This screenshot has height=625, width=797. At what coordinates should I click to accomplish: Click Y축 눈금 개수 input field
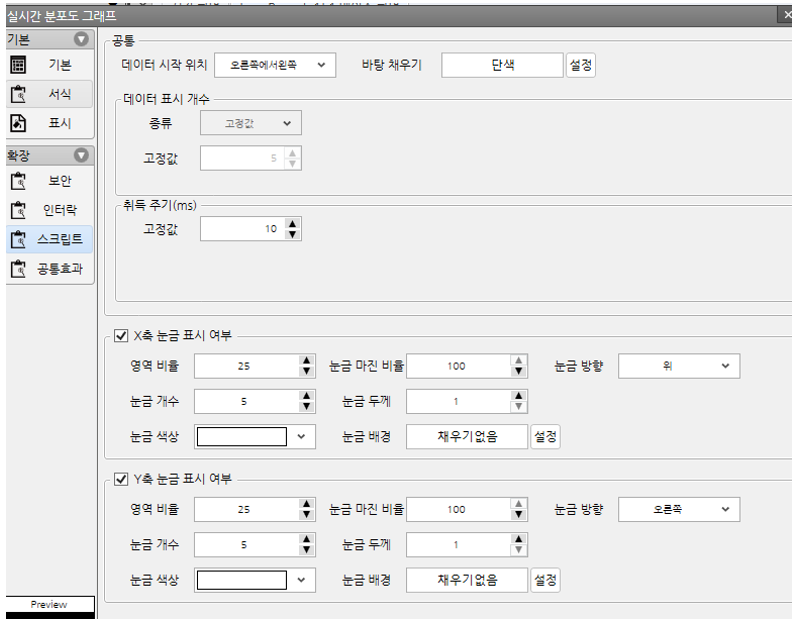[x=247, y=545]
